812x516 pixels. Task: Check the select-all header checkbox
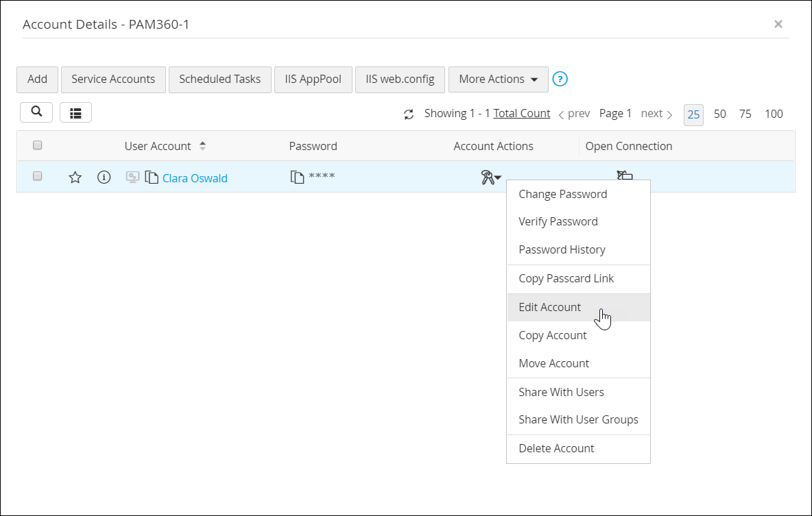point(37,145)
